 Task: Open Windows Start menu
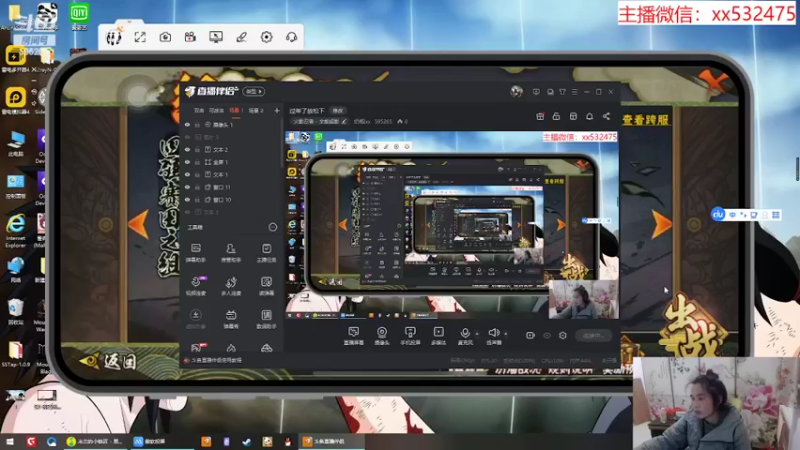(10, 441)
